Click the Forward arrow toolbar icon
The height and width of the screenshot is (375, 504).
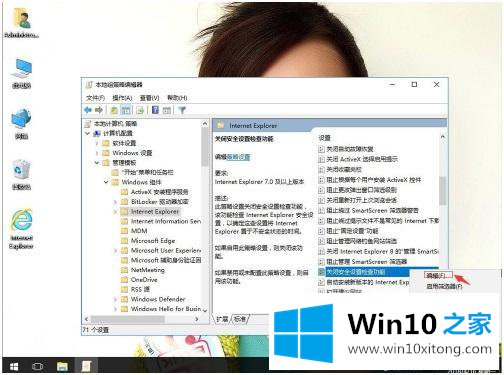pyautogui.click(x=99, y=110)
